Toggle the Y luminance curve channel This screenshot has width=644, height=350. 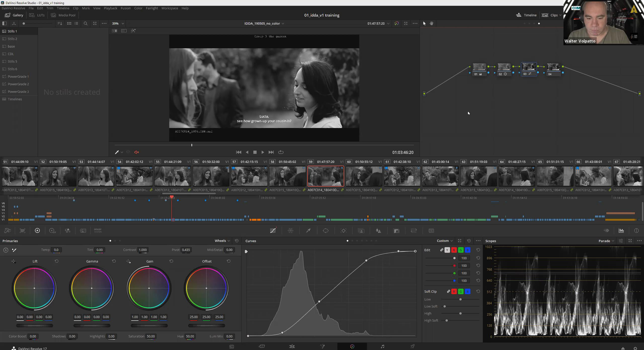pyautogui.click(x=447, y=250)
